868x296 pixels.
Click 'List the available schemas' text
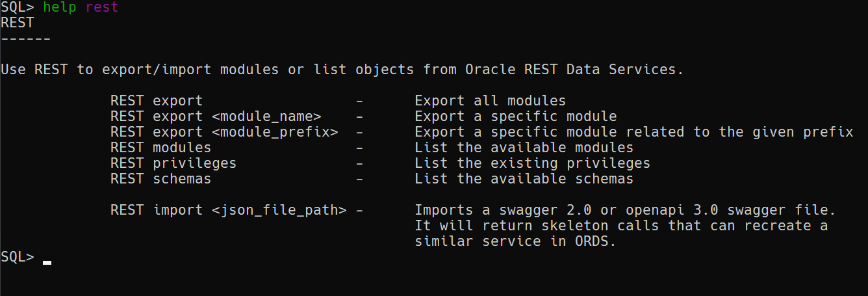point(524,179)
